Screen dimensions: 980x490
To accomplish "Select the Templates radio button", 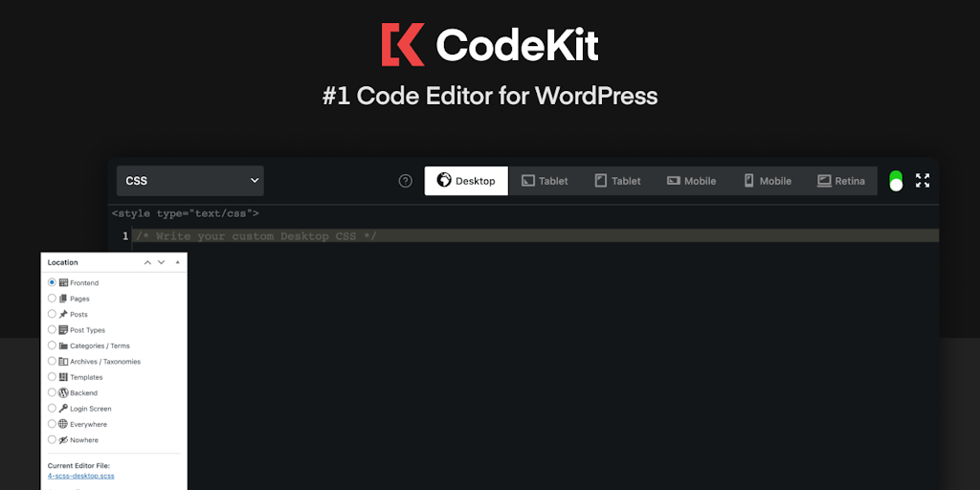I will (52, 377).
